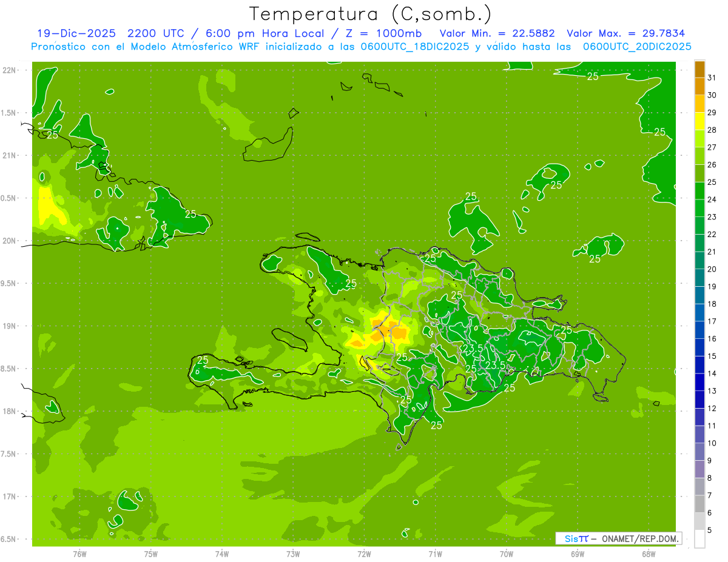Click the green colorbar swatch between 24 and 25
Screen dimensions: 728x562
pos(699,190)
